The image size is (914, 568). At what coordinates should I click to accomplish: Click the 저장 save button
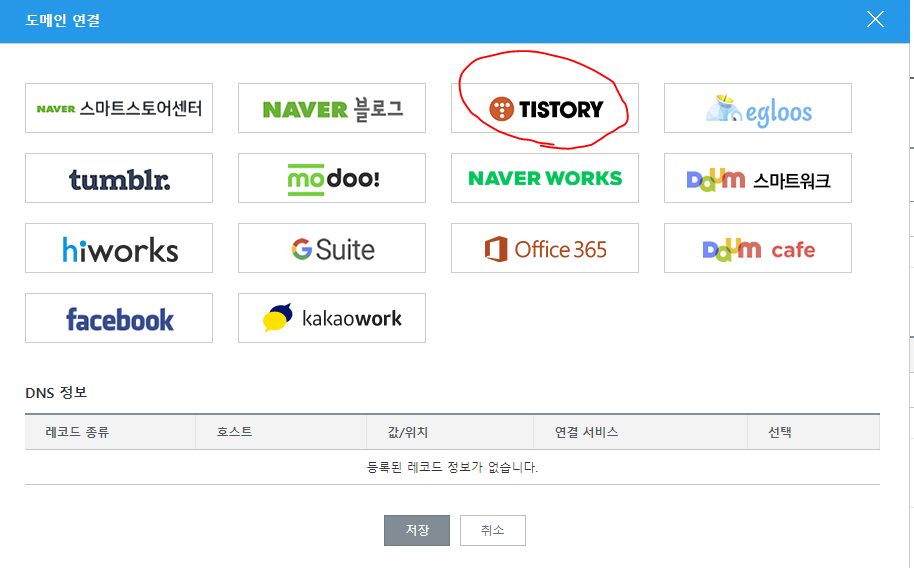point(417,530)
